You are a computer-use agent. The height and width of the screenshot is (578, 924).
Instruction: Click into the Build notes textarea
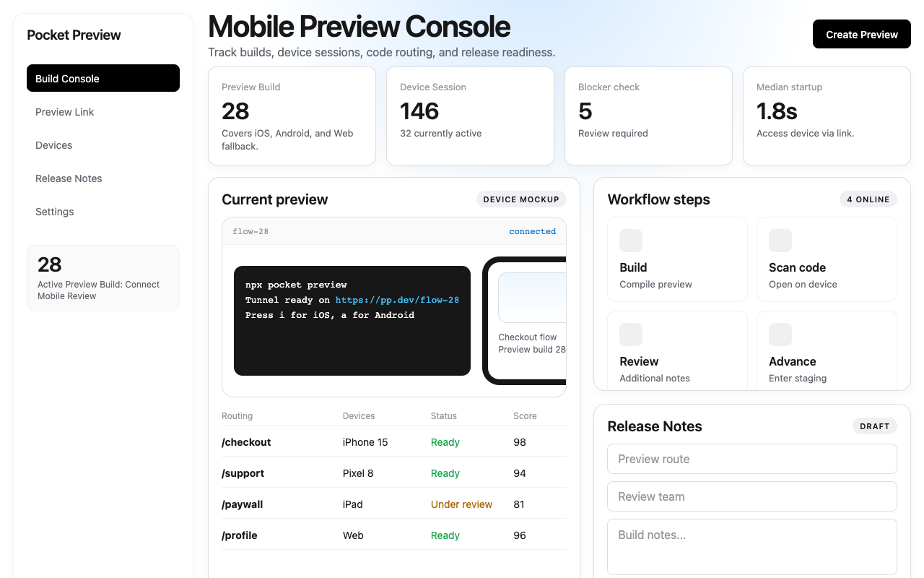tap(752, 547)
